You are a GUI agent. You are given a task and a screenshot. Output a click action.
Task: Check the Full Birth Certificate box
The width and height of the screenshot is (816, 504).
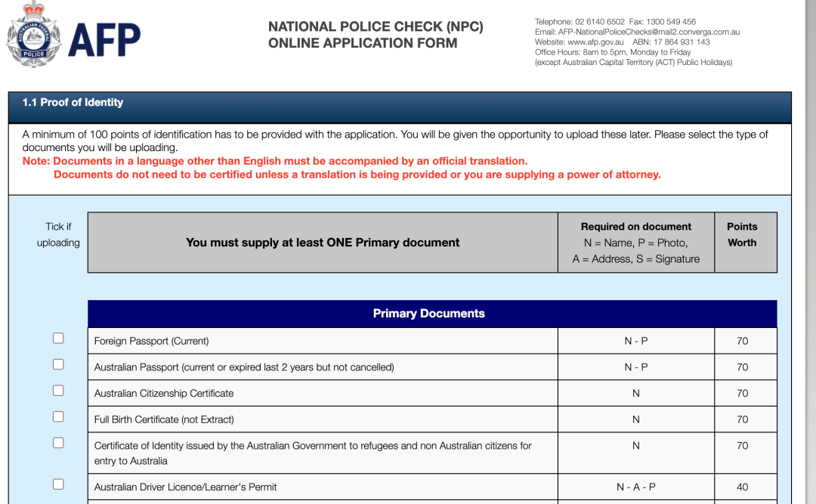tap(58, 417)
